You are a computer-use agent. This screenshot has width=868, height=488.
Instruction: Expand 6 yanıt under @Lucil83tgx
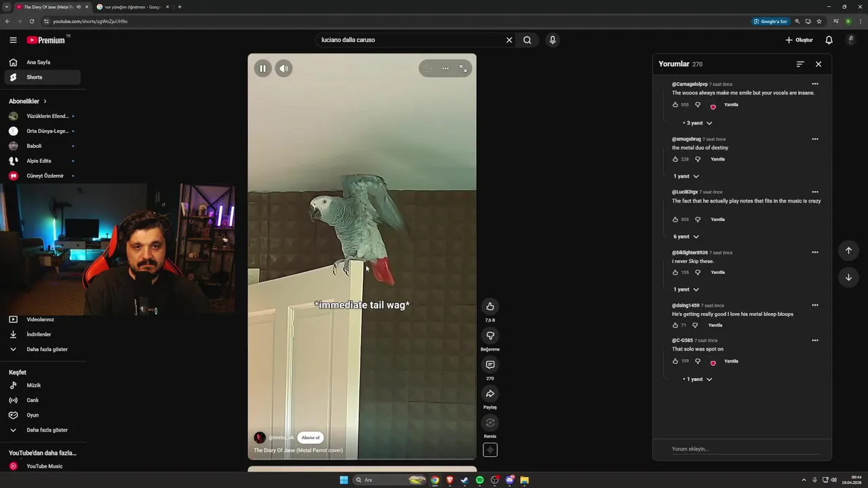[x=686, y=237]
